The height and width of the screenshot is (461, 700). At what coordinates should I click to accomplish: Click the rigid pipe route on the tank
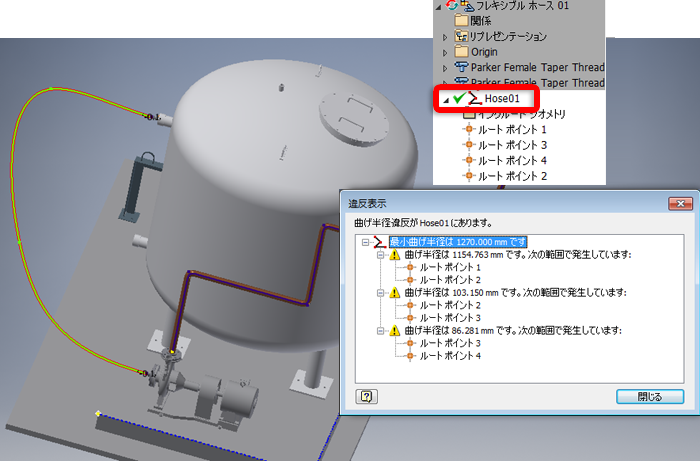[250, 288]
